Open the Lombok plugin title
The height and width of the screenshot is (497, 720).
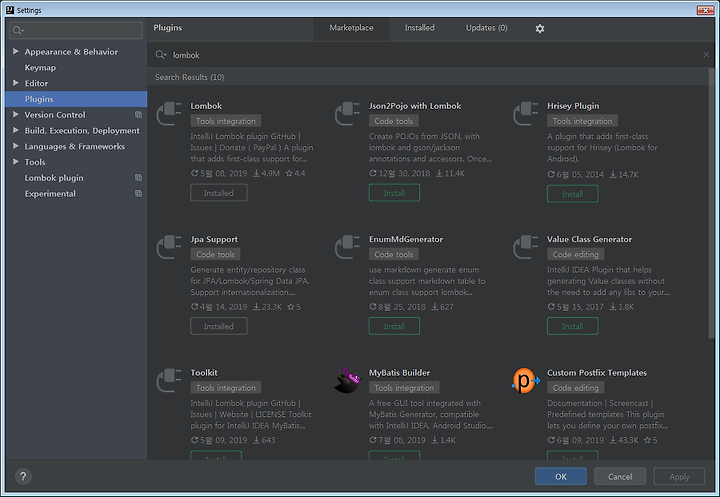click(x=206, y=106)
